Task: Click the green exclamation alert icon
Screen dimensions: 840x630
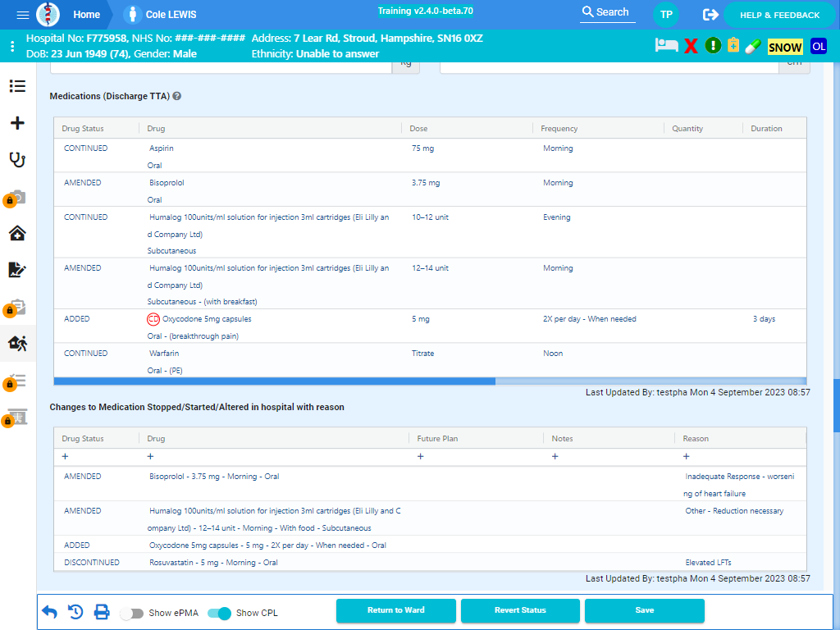Action: pos(713,46)
